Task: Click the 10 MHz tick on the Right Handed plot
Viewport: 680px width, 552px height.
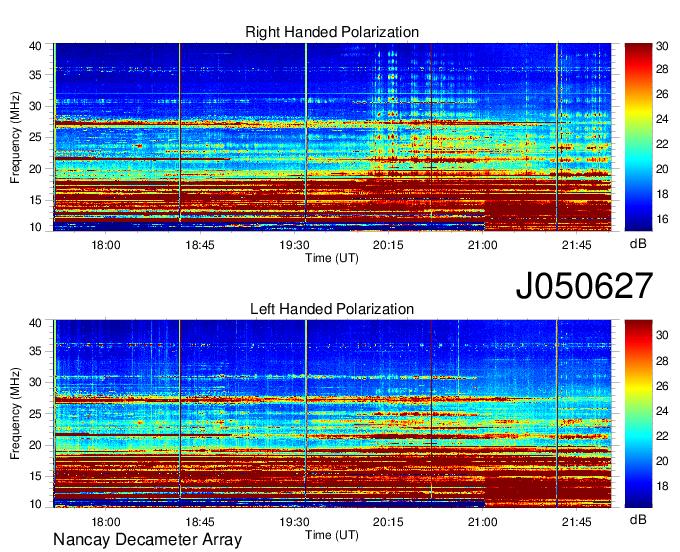Action: click(x=35, y=227)
